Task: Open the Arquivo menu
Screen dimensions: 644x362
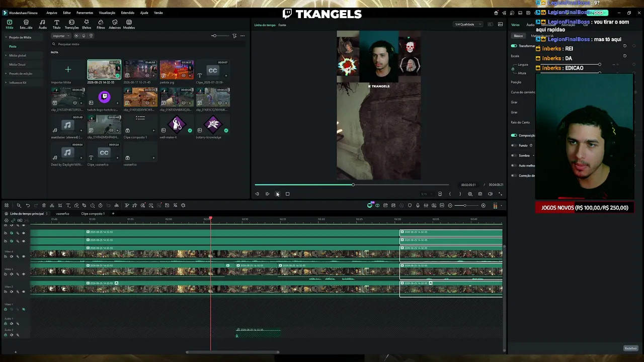Action: (51, 13)
